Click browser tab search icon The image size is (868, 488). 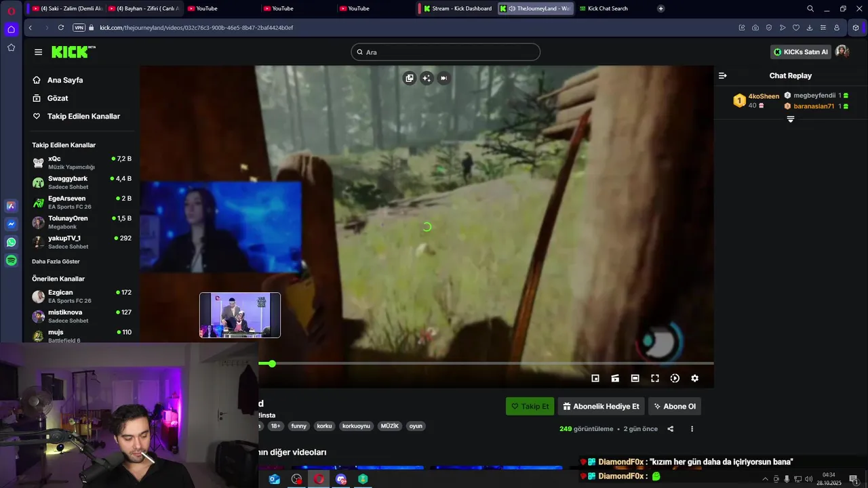tap(810, 9)
